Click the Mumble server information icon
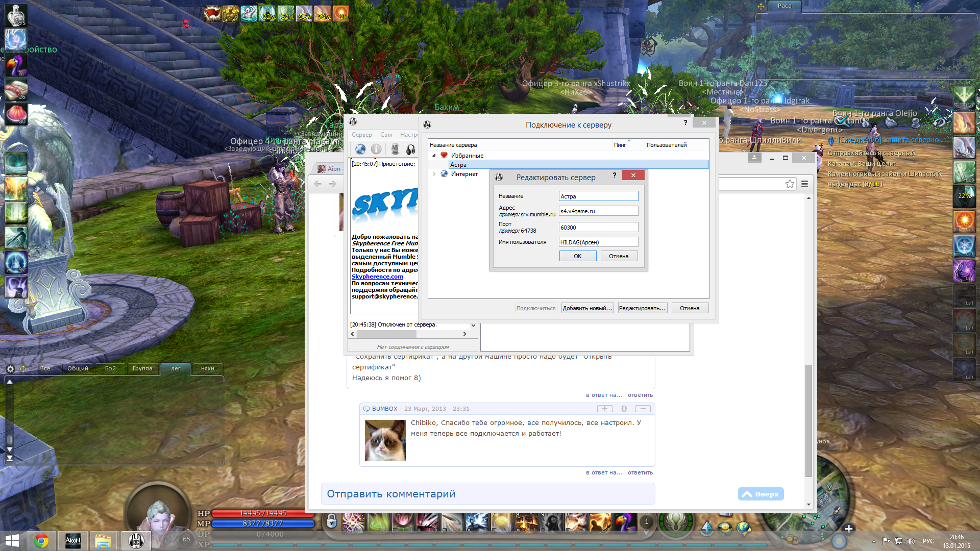Viewport: 980px width, 551px height. point(376,149)
